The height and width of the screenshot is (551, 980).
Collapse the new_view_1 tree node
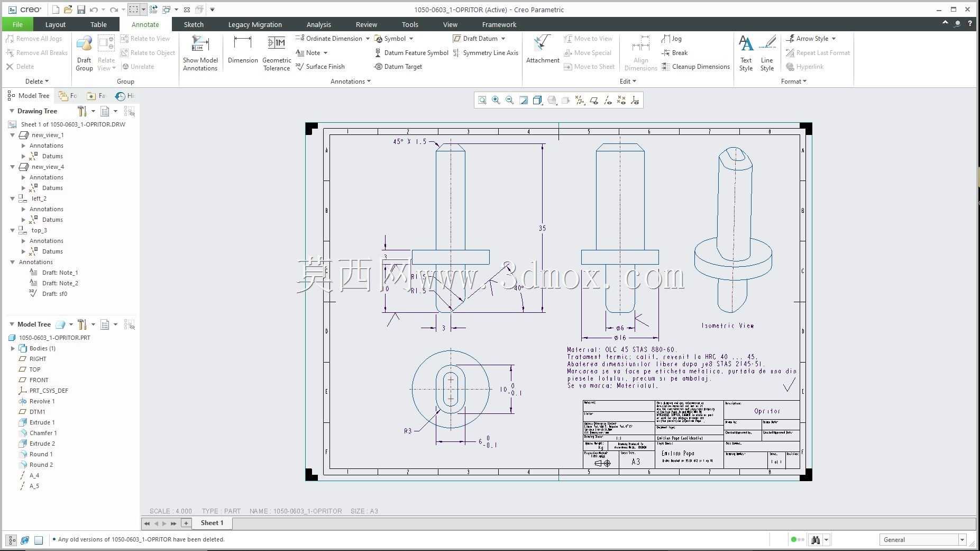[x=13, y=135]
